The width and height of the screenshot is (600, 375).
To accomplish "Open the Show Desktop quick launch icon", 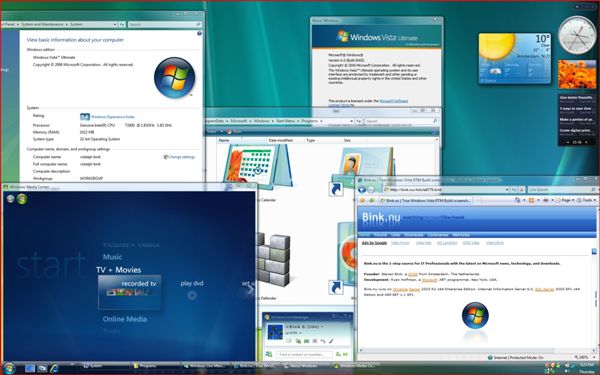I will (30, 368).
